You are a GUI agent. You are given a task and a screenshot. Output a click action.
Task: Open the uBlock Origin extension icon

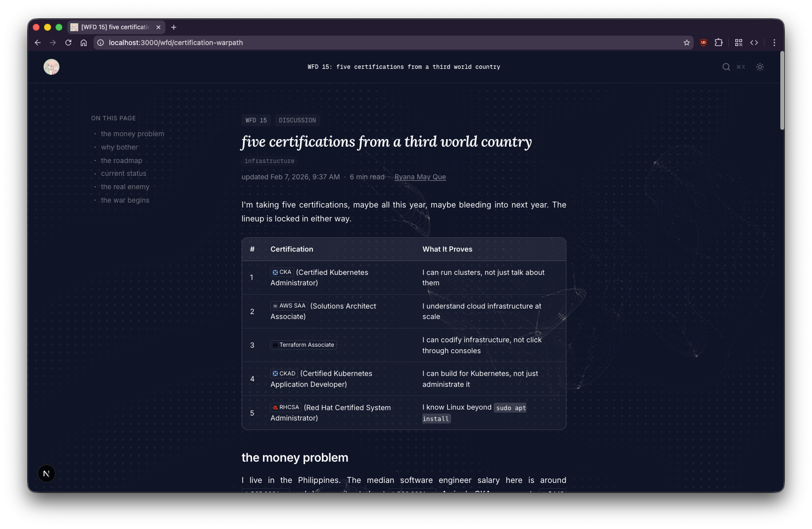click(x=703, y=43)
